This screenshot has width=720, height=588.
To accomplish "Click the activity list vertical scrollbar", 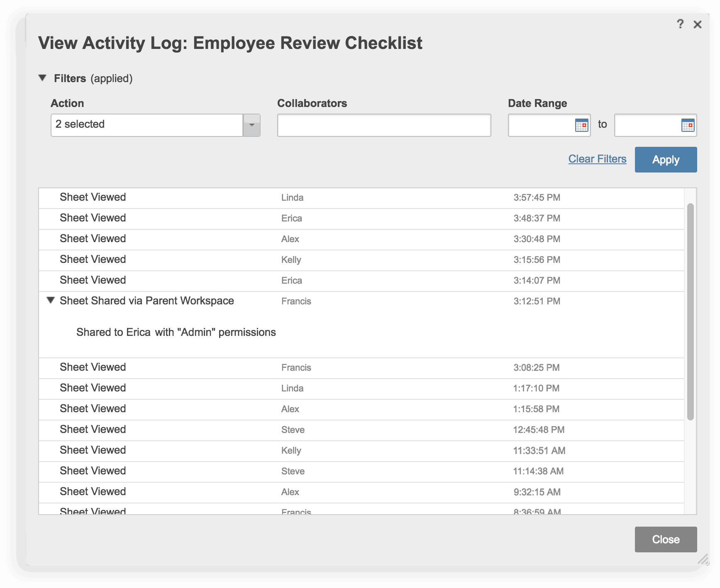I will tap(690, 311).
